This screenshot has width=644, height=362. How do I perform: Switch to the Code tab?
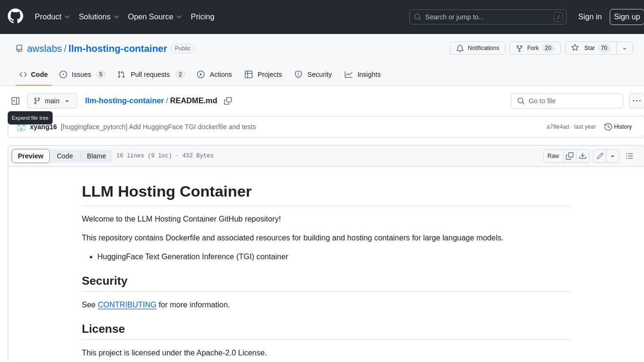34,74
